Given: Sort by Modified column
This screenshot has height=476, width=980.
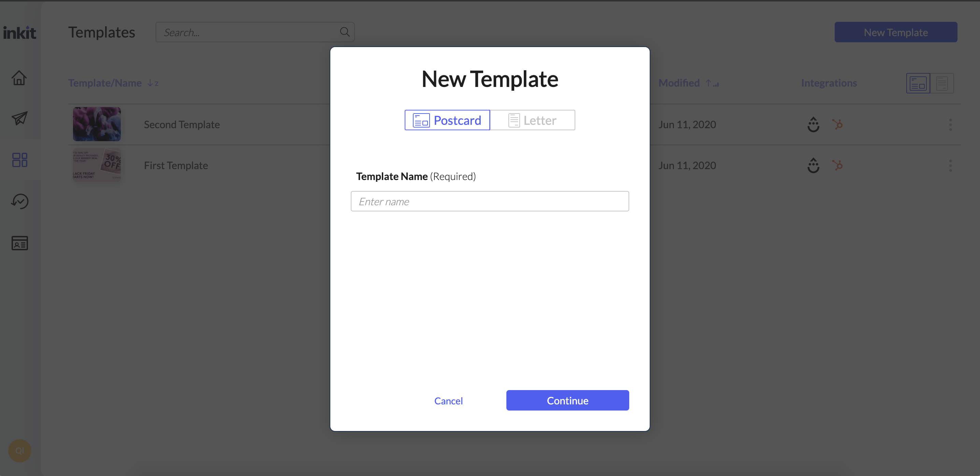Looking at the screenshot, I should (x=689, y=83).
